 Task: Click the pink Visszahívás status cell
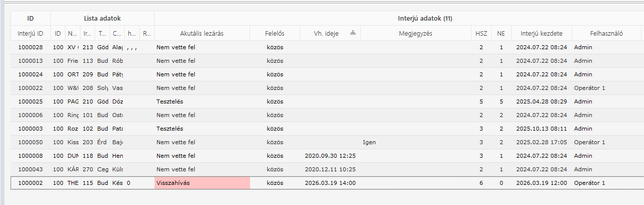[x=202, y=183]
